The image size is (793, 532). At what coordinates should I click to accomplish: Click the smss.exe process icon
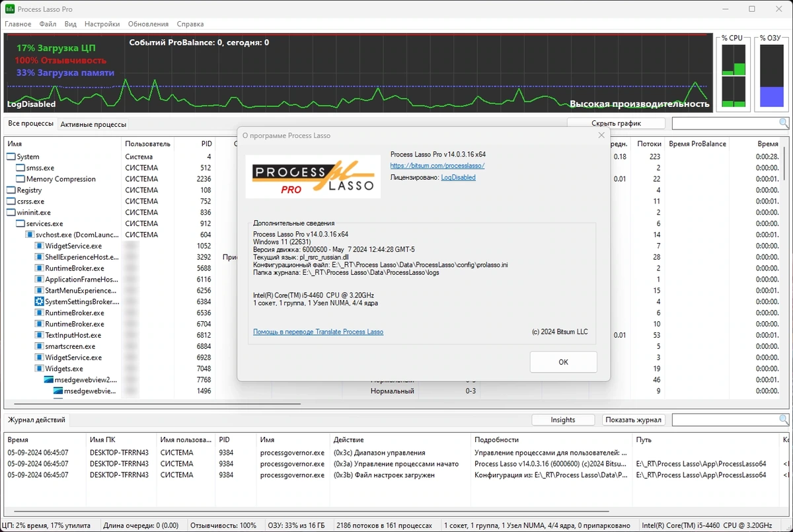20,168
